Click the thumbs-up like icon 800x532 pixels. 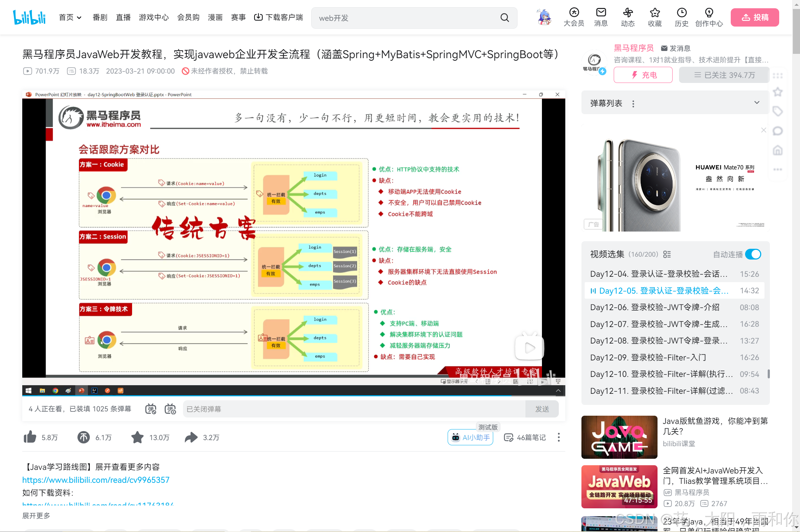point(30,437)
